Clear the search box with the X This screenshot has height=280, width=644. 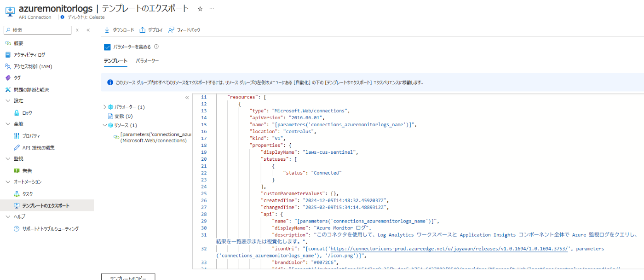point(77,30)
